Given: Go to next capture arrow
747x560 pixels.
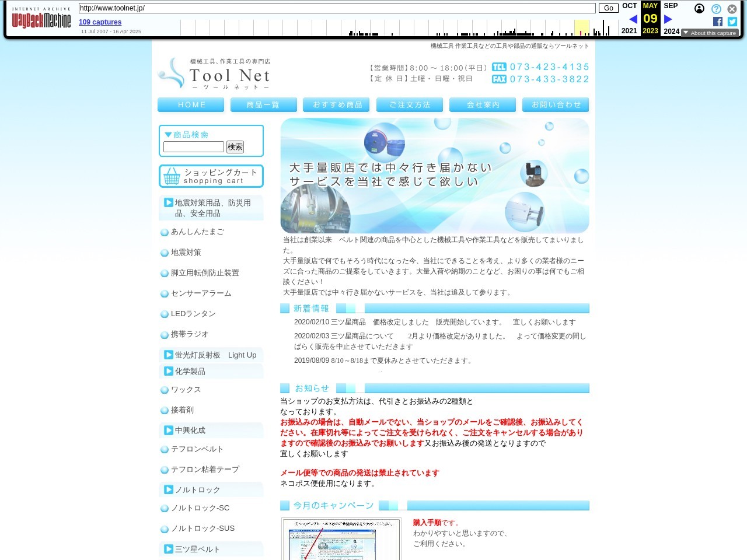Looking at the screenshot, I should point(668,19).
